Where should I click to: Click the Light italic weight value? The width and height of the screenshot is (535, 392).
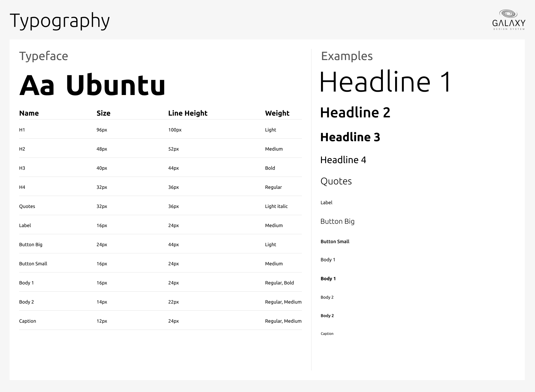click(x=276, y=206)
